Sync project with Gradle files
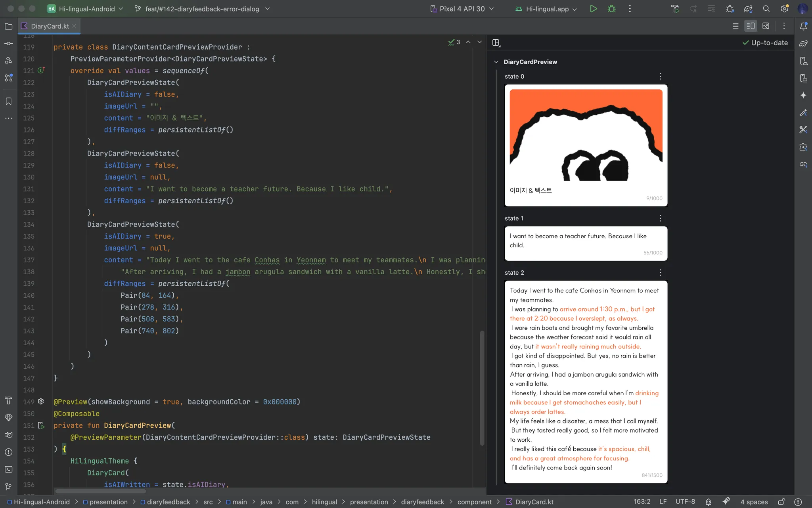The width and height of the screenshot is (812, 508). click(x=748, y=9)
